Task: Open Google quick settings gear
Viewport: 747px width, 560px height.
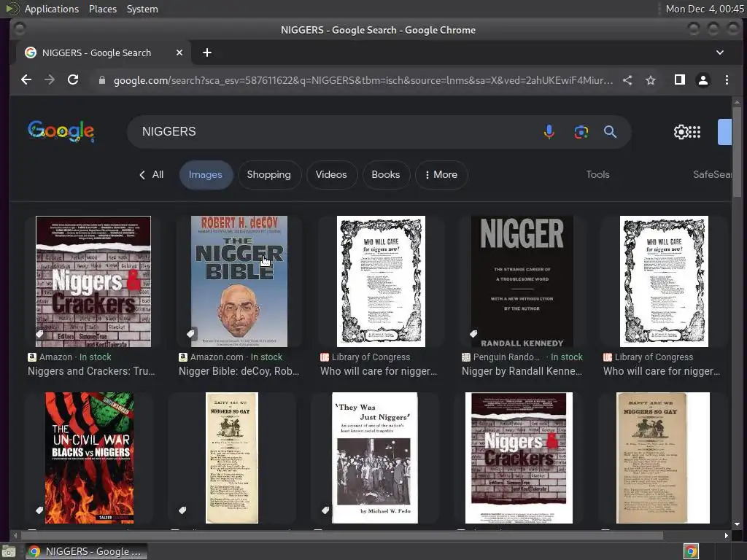Action: 681,132
